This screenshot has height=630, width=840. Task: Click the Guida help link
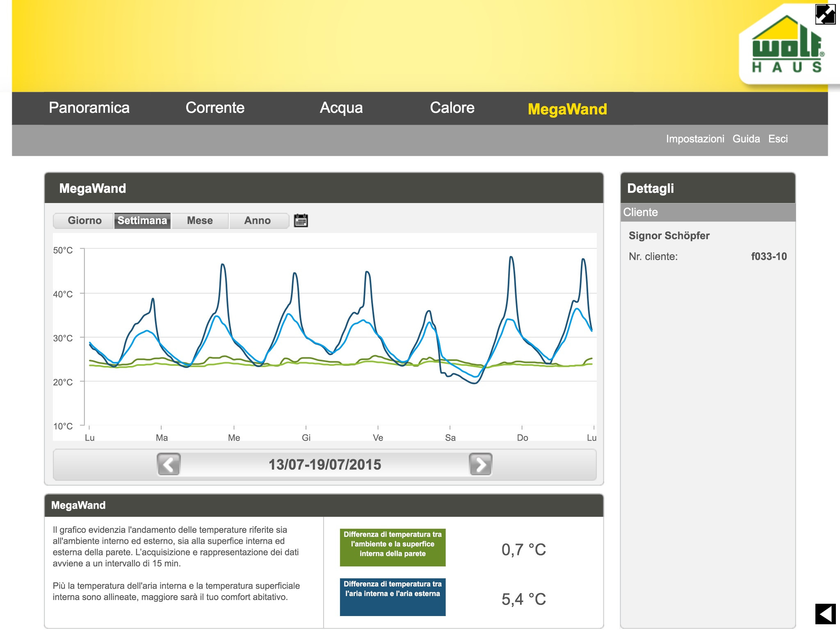coord(746,139)
